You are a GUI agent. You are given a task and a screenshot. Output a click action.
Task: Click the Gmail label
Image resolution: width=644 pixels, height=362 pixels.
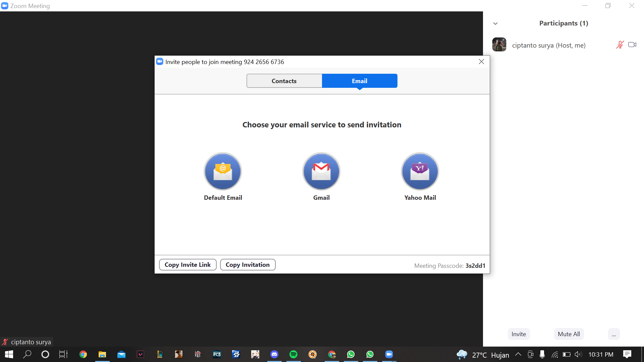pyautogui.click(x=321, y=197)
